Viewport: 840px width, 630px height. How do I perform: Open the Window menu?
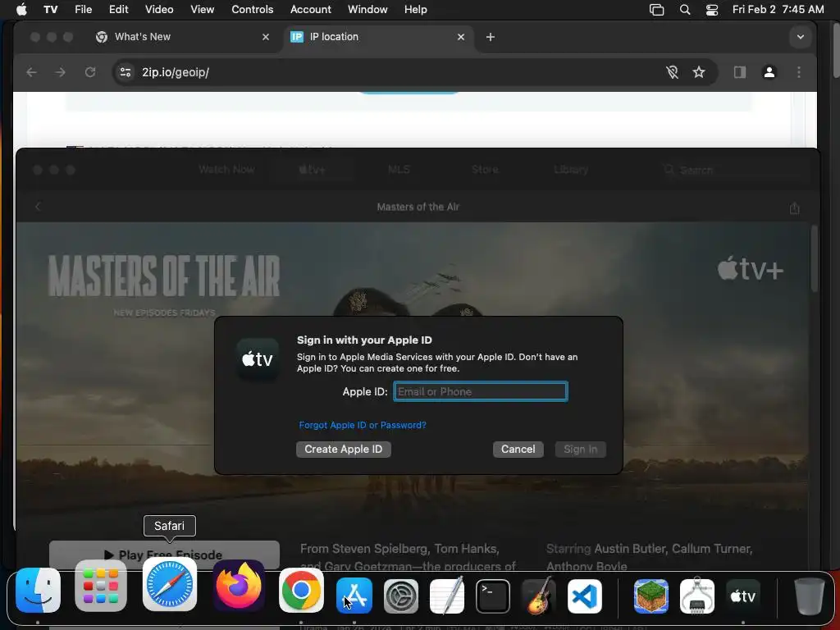[x=367, y=10]
